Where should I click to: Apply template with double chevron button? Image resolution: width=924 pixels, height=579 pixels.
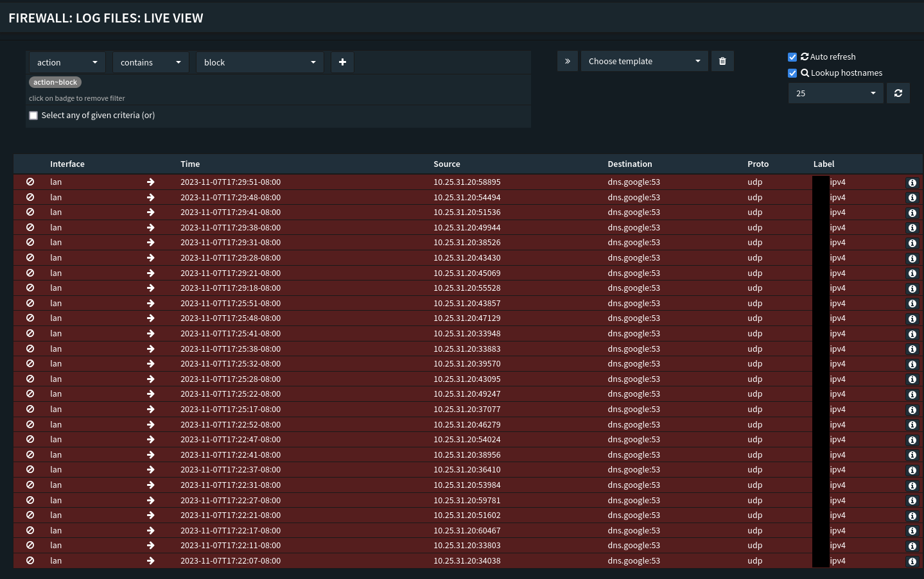568,61
